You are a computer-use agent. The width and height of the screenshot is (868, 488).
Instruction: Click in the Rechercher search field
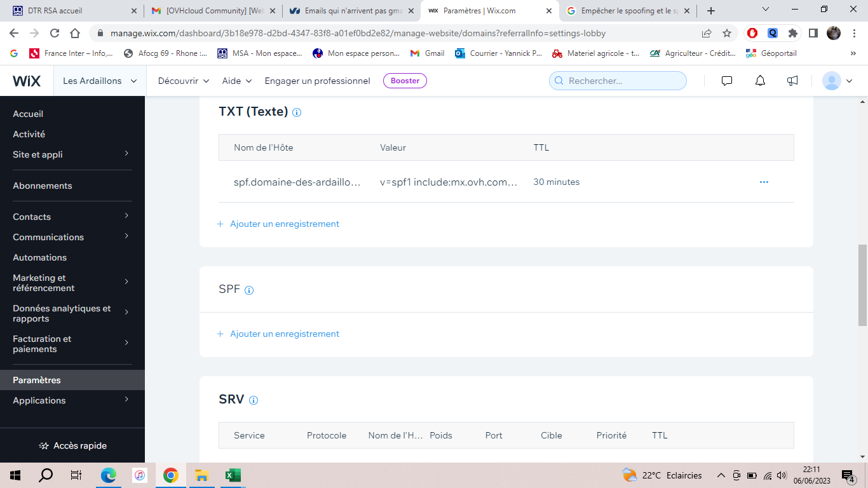pos(623,81)
